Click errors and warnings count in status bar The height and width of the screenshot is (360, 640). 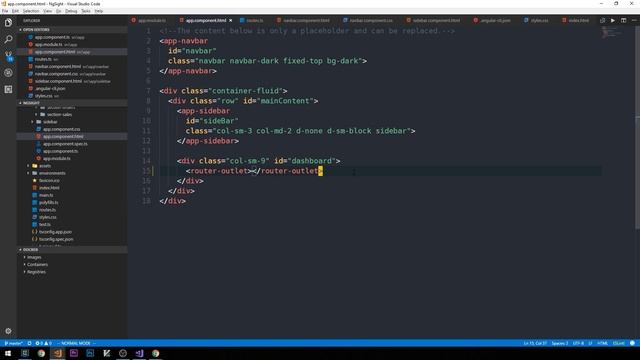click(43, 343)
